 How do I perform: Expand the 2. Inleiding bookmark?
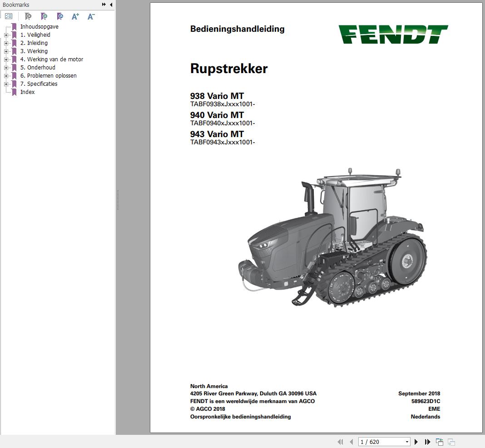tap(6, 43)
